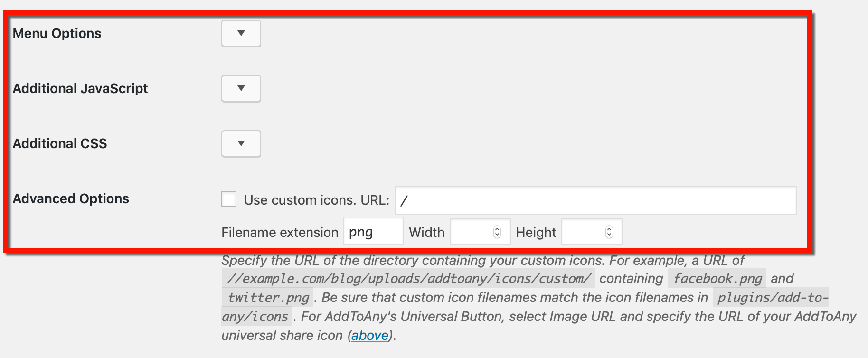The height and width of the screenshot is (358, 868).
Task: Click the downward triangle icon beside Additional JavaScript
Action: pyautogui.click(x=241, y=88)
